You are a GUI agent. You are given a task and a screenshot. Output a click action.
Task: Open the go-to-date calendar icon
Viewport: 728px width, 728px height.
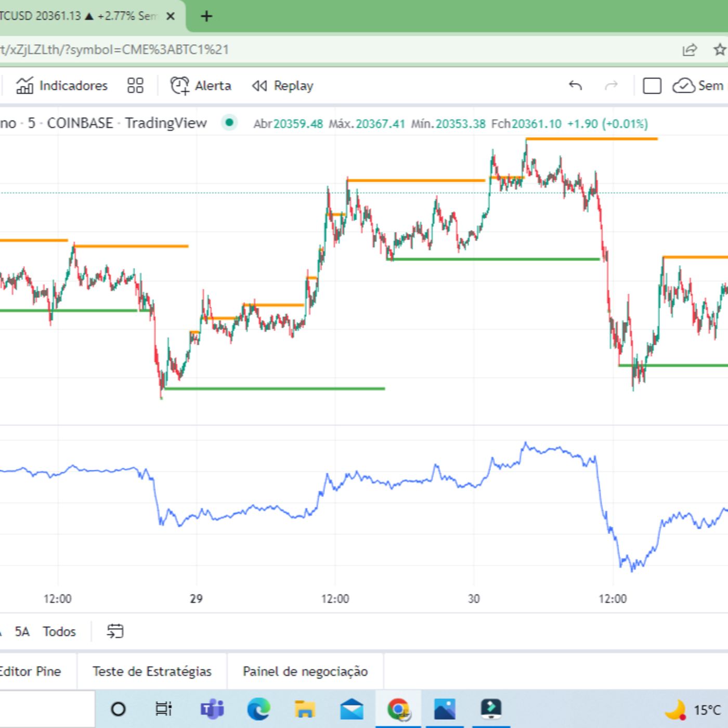115,631
